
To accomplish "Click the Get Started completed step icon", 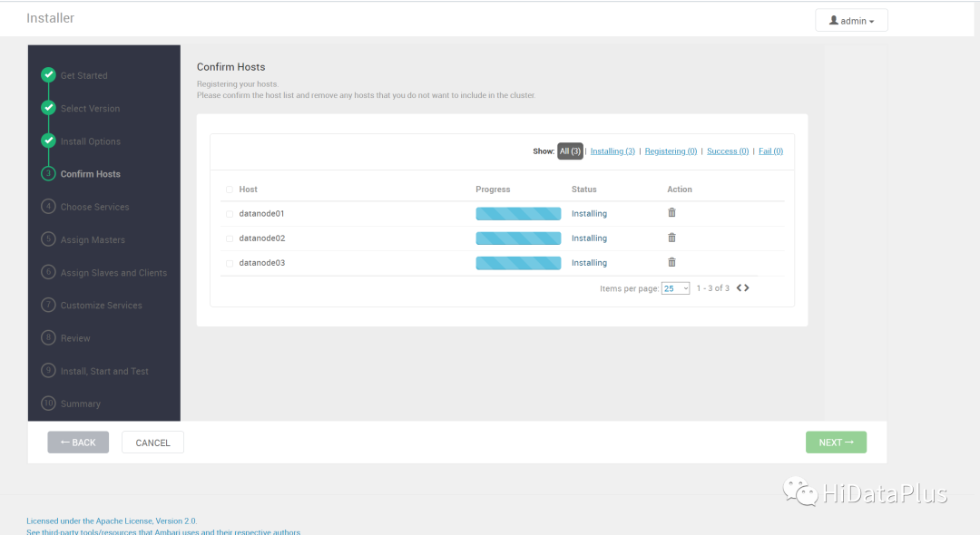I will pyautogui.click(x=48, y=75).
